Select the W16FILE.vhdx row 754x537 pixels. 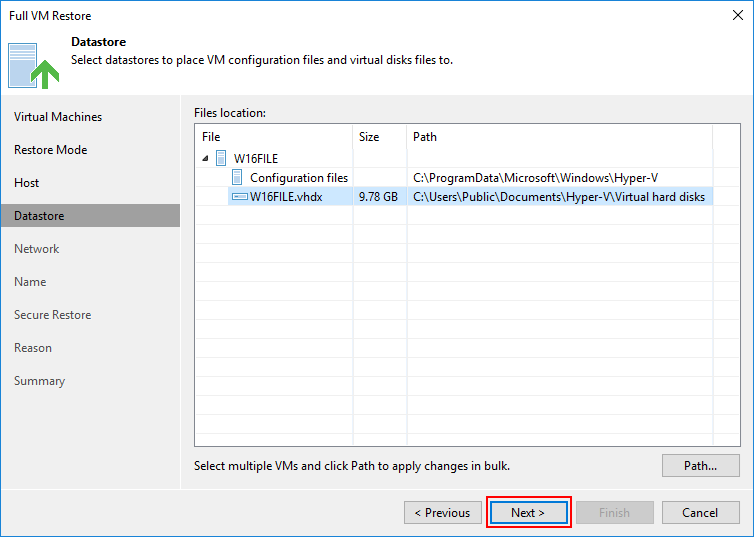coord(286,197)
